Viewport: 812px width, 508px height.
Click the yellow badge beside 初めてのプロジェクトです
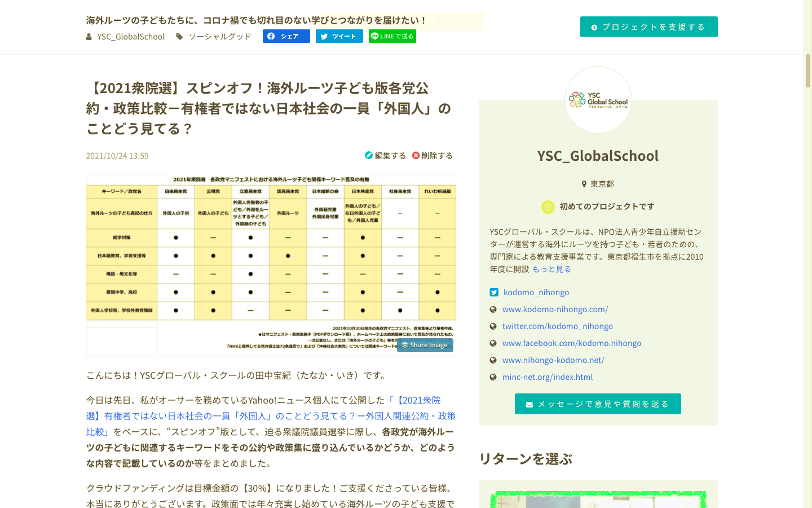(x=548, y=207)
